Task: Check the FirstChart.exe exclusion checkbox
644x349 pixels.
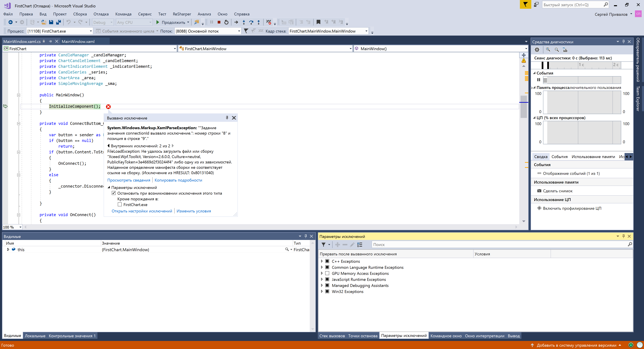Action: click(120, 205)
